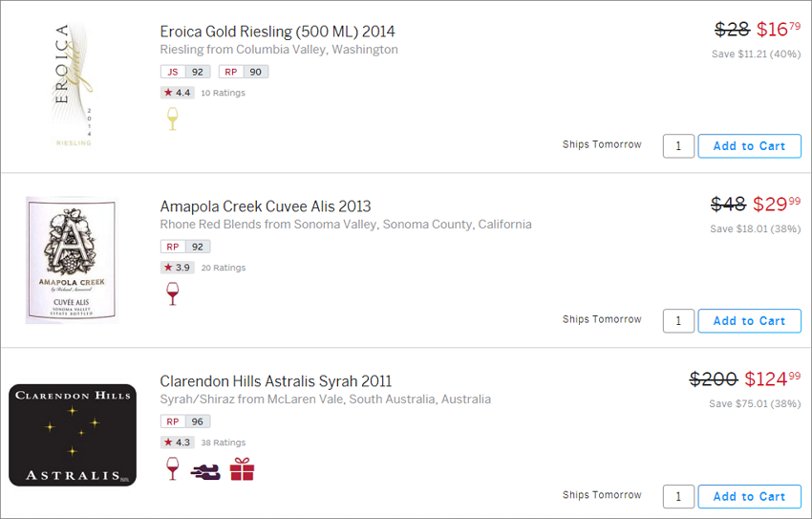Click the red gift box icon
This screenshot has width=812, height=519.
click(x=242, y=468)
